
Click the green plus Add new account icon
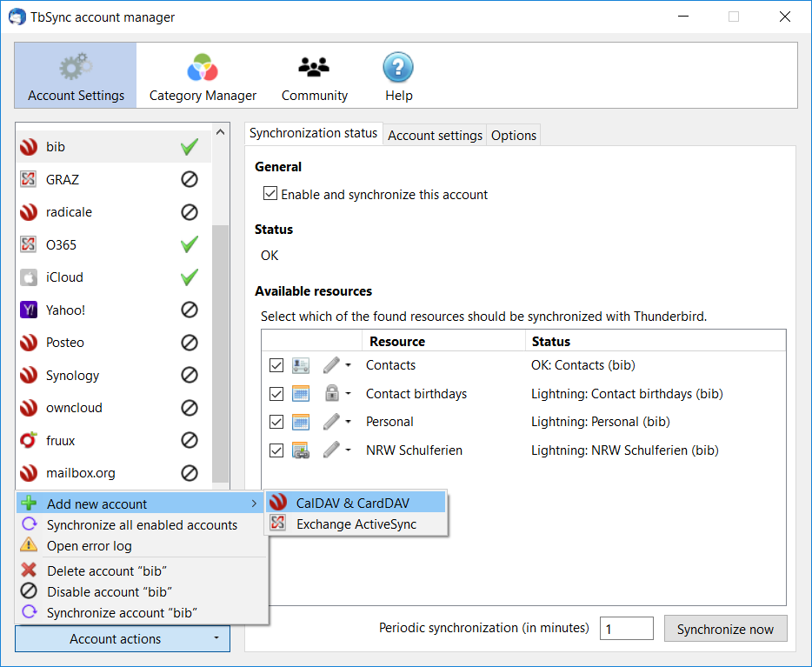click(x=29, y=503)
